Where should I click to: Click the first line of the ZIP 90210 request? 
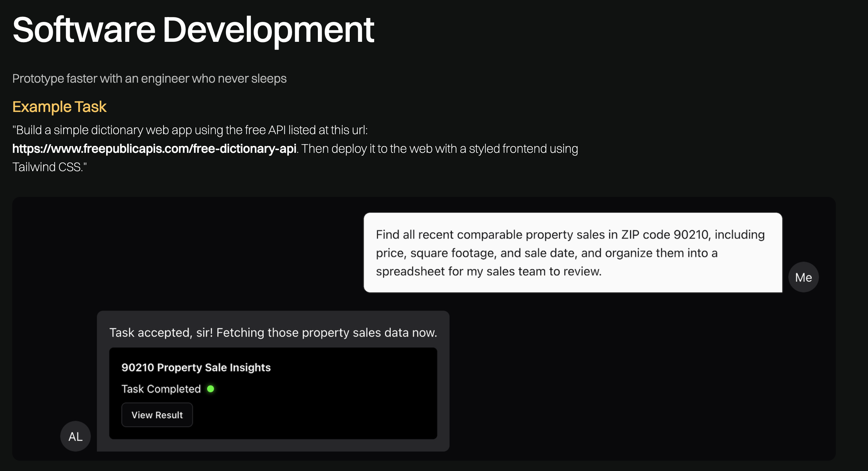pyautogui.click(x=570, y=235)
